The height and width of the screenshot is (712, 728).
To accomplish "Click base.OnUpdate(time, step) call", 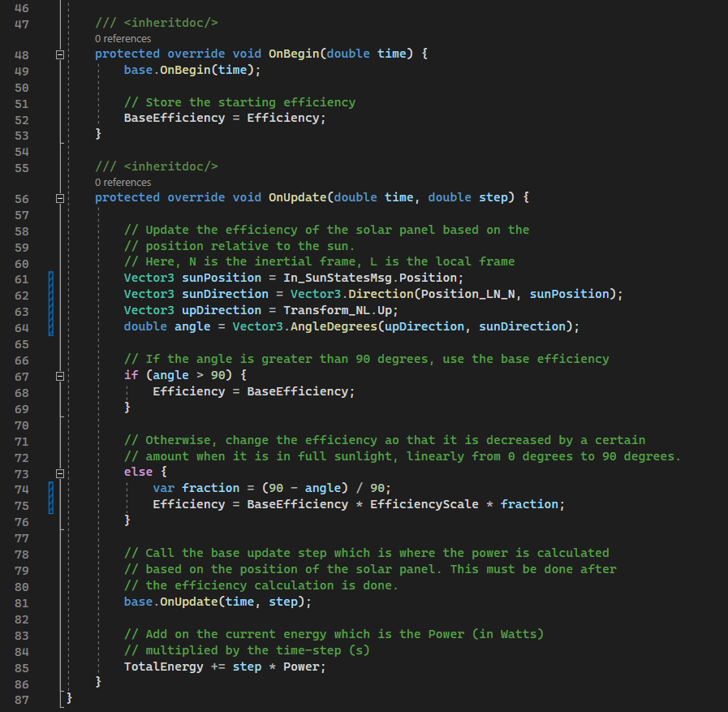I will point(218,602).
